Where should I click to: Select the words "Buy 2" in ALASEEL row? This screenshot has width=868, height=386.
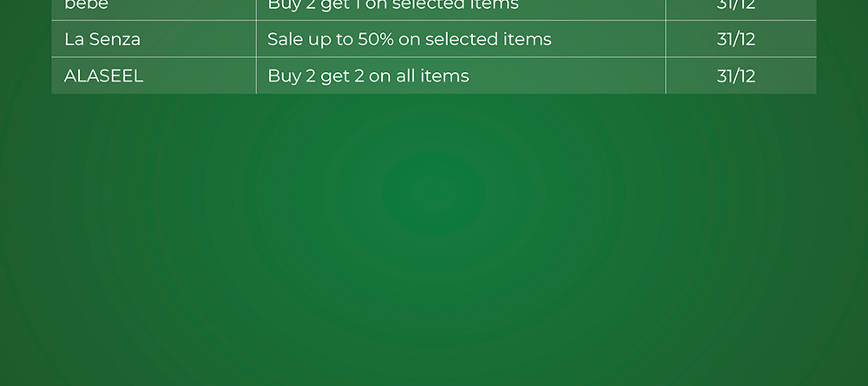pyautogui.click(x=292, y=75)
